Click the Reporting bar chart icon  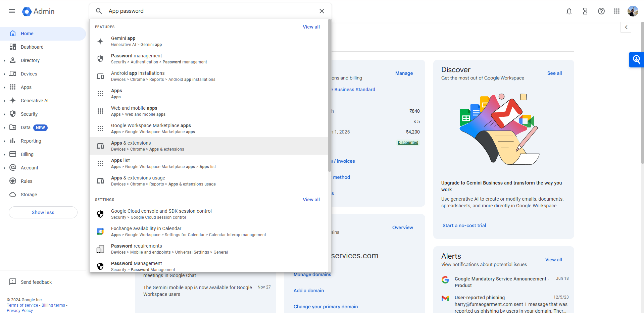coord(13,141)
